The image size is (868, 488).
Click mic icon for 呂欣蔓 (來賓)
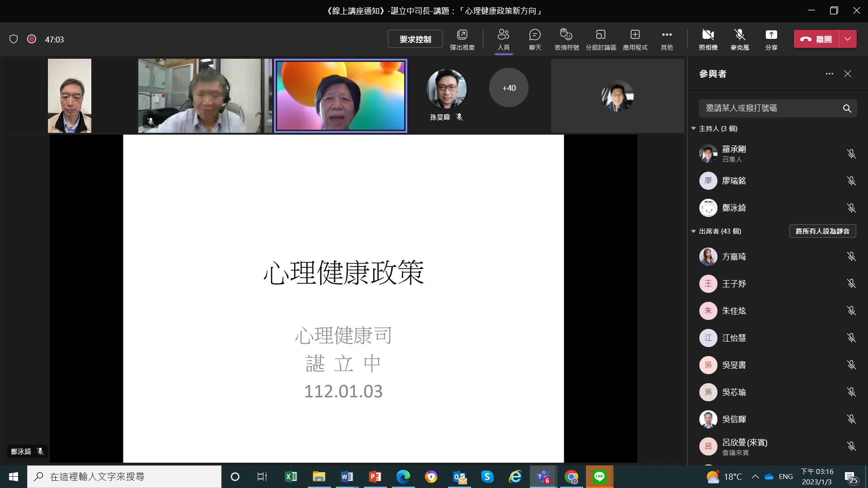[851, 446]
